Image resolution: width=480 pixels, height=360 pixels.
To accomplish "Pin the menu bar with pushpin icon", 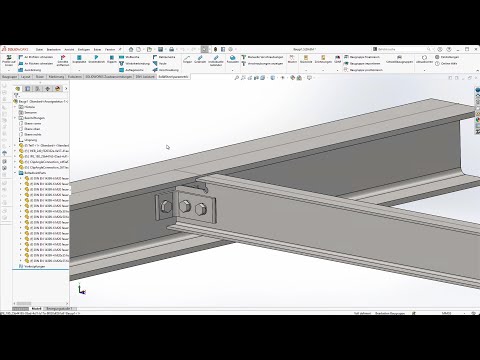I will (x=120, y=49).
